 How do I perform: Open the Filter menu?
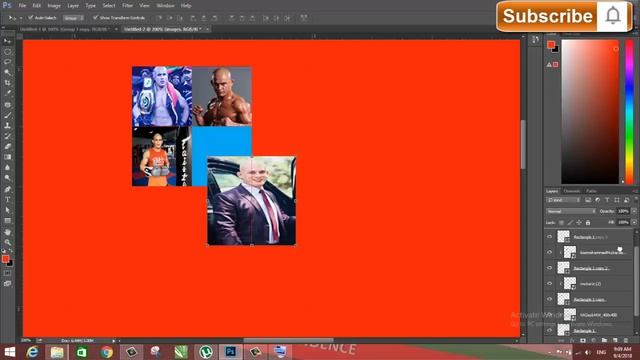(x=127, y=6)
